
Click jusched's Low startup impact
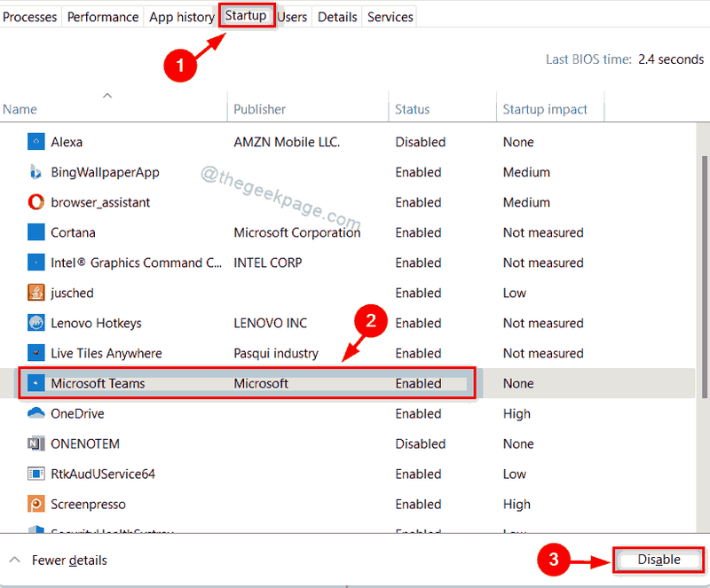pyautogui.click(x=515, y=293)
